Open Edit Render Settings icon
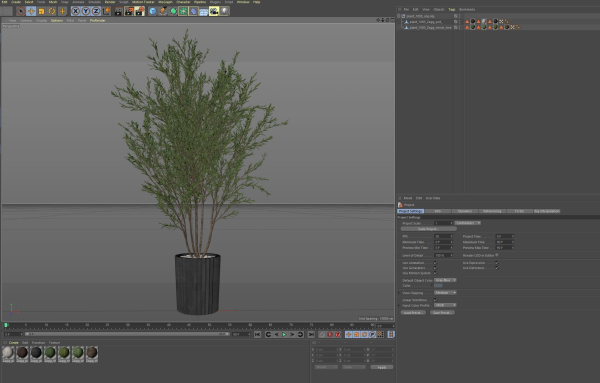Image resolution: width=600 pixels, height=383 pixels. (140, 11)
